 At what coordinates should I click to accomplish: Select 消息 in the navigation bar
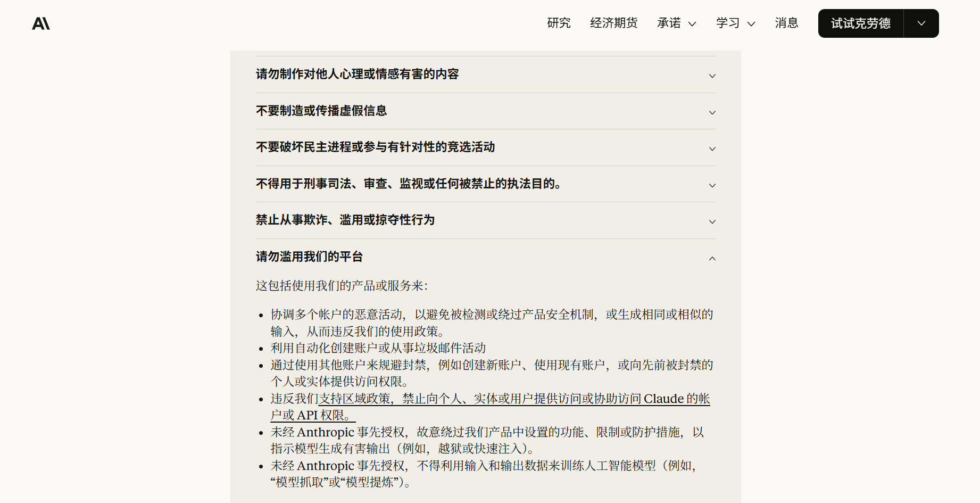pos(786,23)
